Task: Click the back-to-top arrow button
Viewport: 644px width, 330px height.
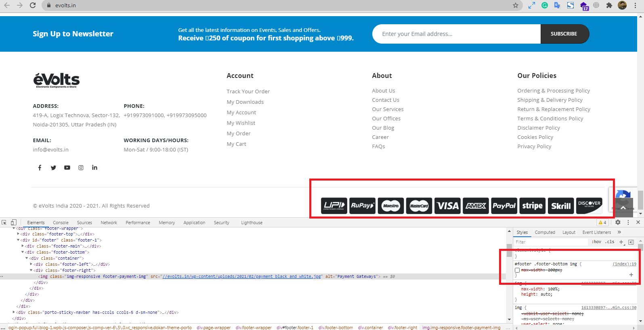Action: click(623, 208)
